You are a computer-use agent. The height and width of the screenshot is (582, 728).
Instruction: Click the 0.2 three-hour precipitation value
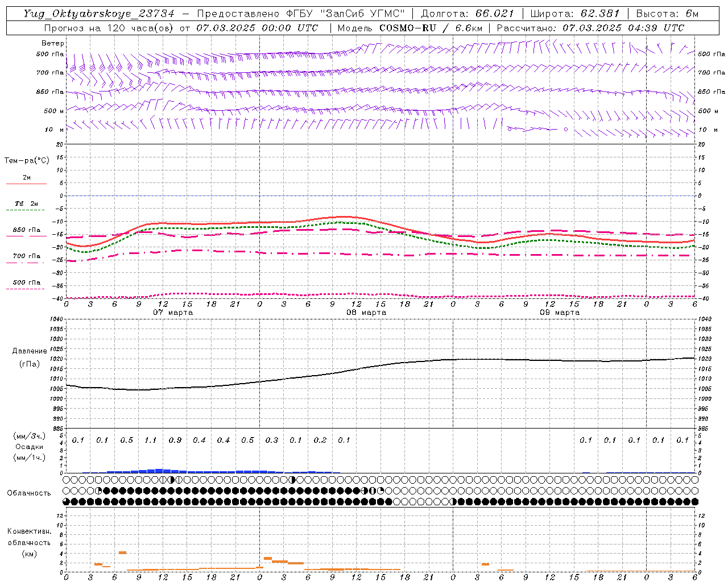pyautogui.click(x=320, y=440)
